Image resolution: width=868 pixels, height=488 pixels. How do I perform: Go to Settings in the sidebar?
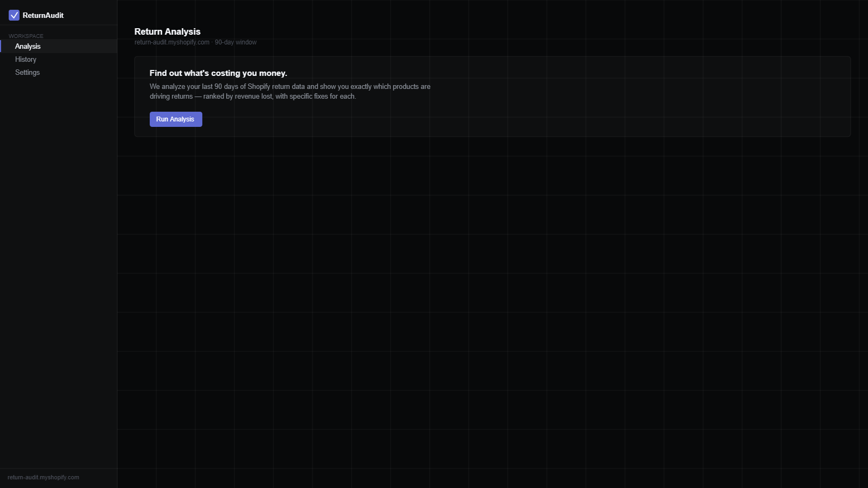coord(59,72)
